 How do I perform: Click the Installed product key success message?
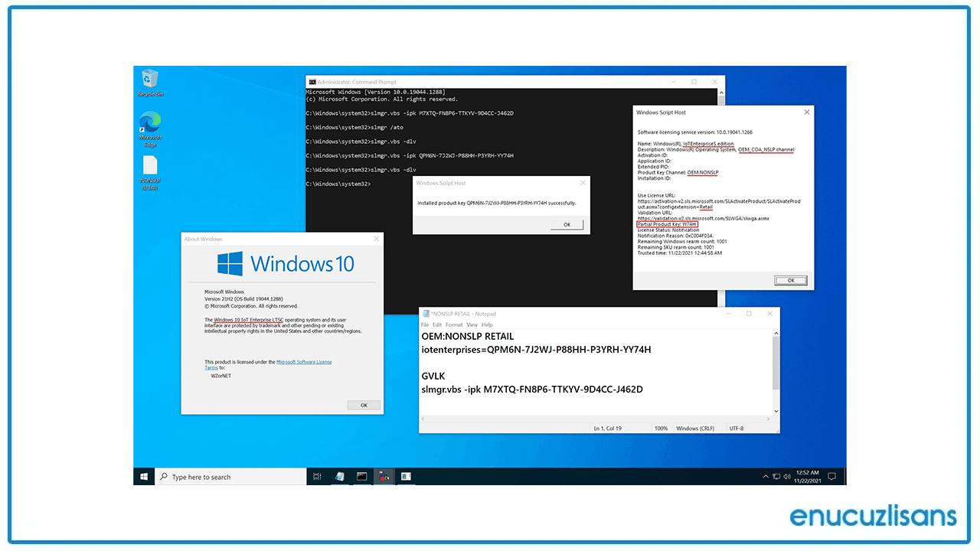(497, 203)
